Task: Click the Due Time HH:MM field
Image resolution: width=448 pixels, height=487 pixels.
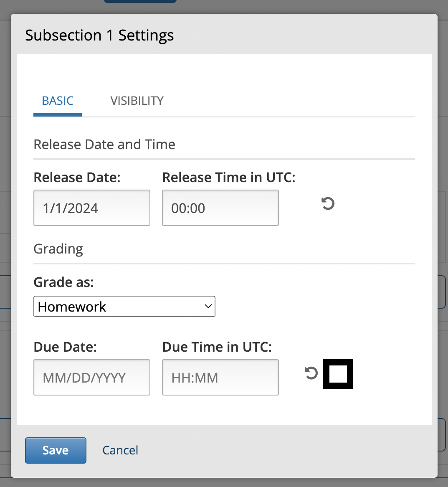Action: pyautogui.click(x=220, y=377)
